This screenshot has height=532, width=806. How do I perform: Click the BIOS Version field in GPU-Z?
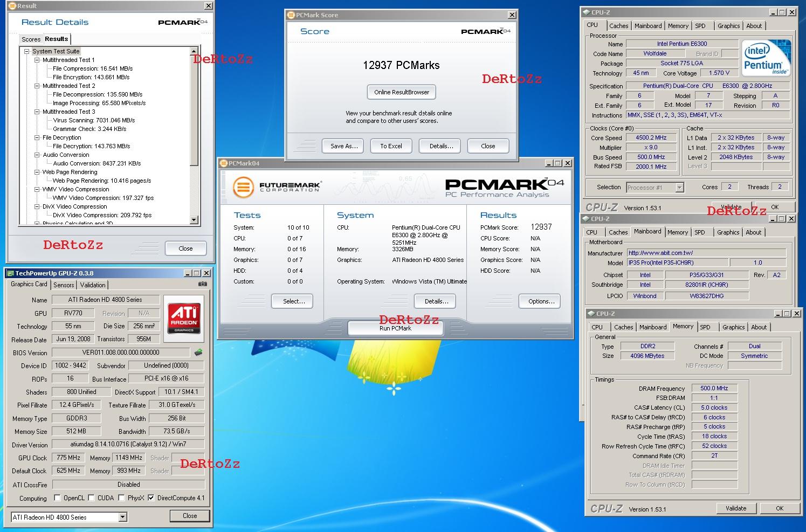(121, 353)
